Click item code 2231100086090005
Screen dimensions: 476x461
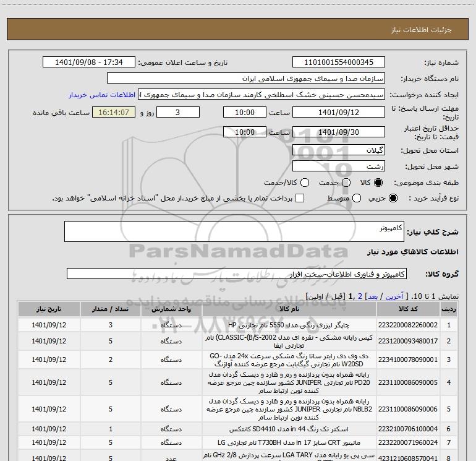click(408, 382)
